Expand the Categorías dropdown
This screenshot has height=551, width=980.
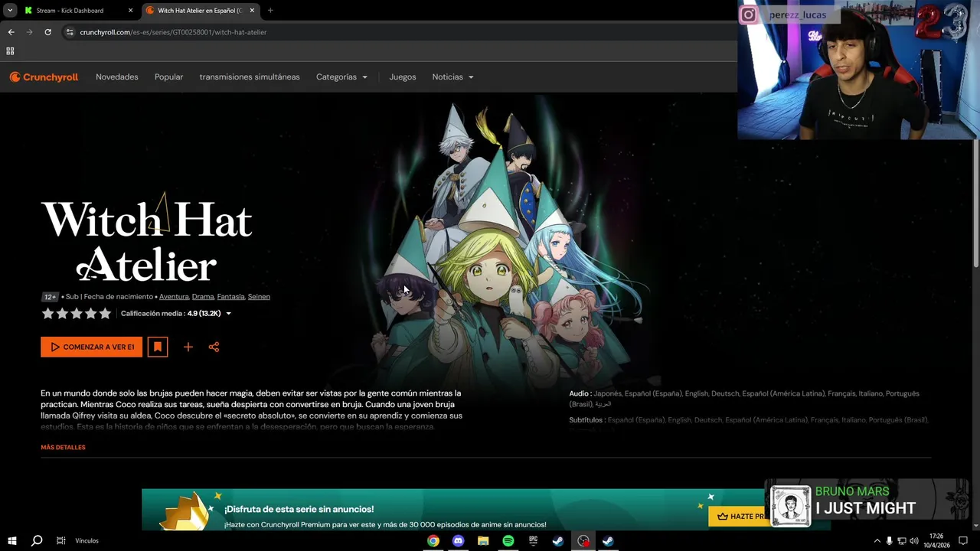pos(341,77)
